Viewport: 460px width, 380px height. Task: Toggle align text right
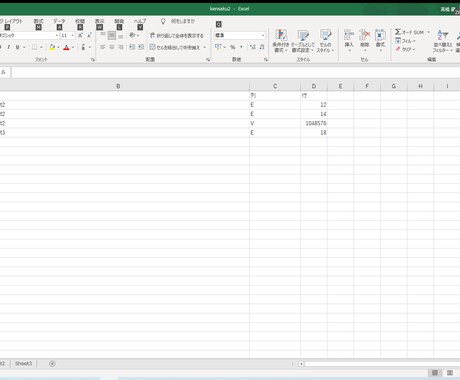click(121, 47)
